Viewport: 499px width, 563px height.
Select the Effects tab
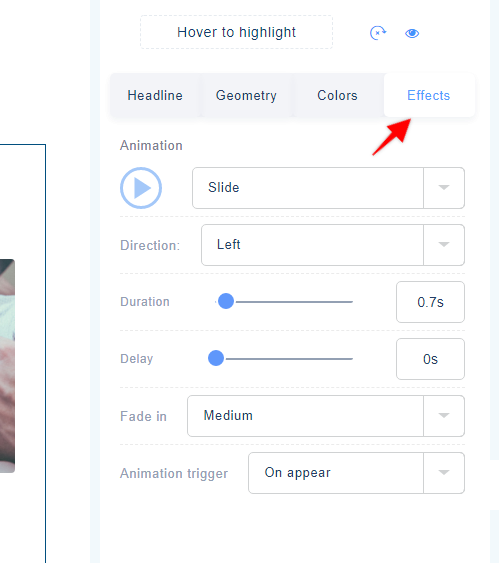tap(429, 96)
